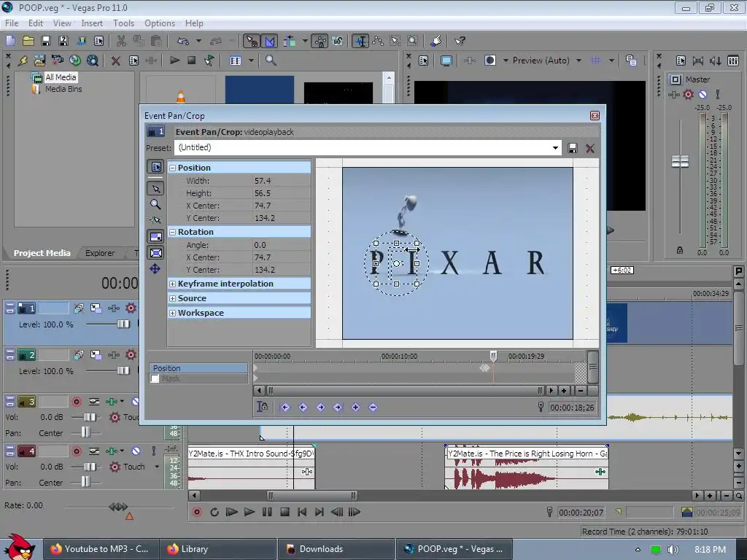The image size is (747, 560).
Task: Click the Angle value 0.0 field
Action: 281,245
